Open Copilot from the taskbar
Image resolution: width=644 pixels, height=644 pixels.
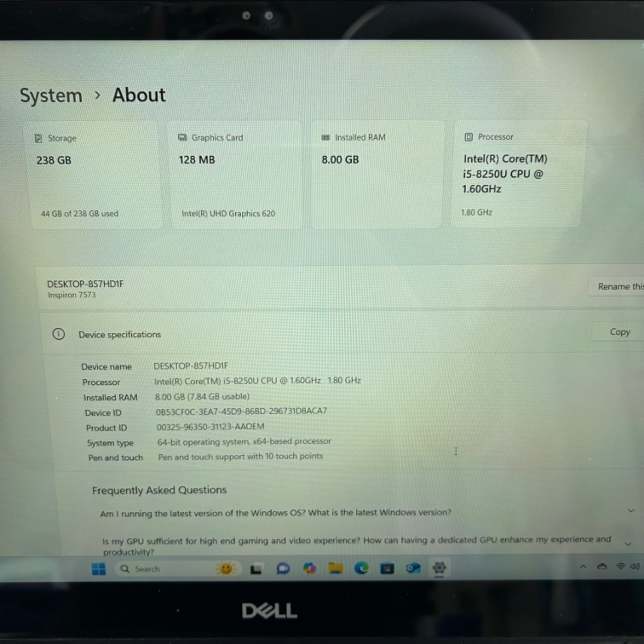310,568
